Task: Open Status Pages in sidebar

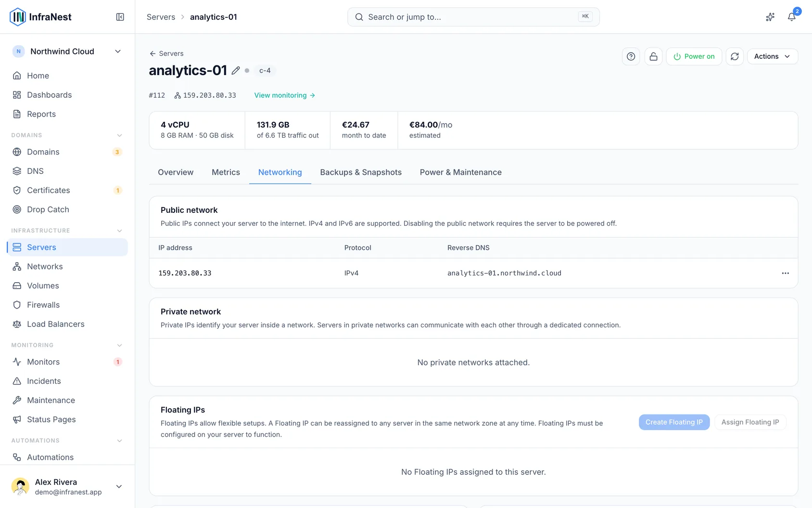Action: [67, 419]
